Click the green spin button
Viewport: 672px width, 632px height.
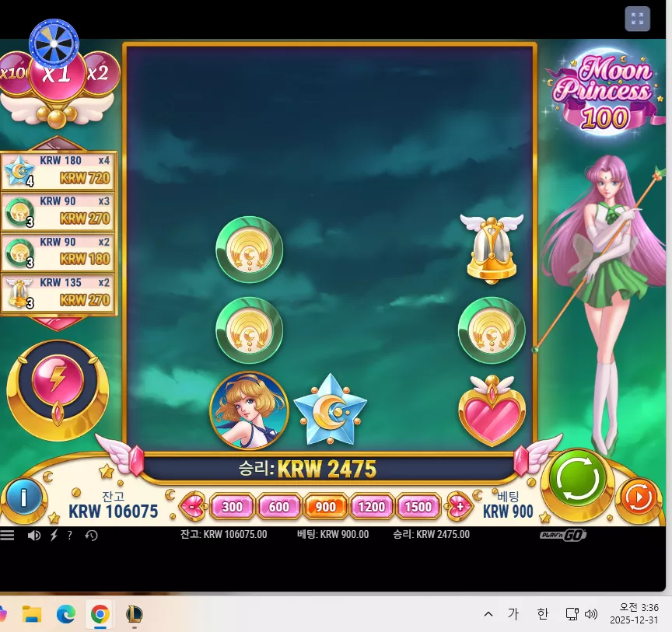click(578, 479)
